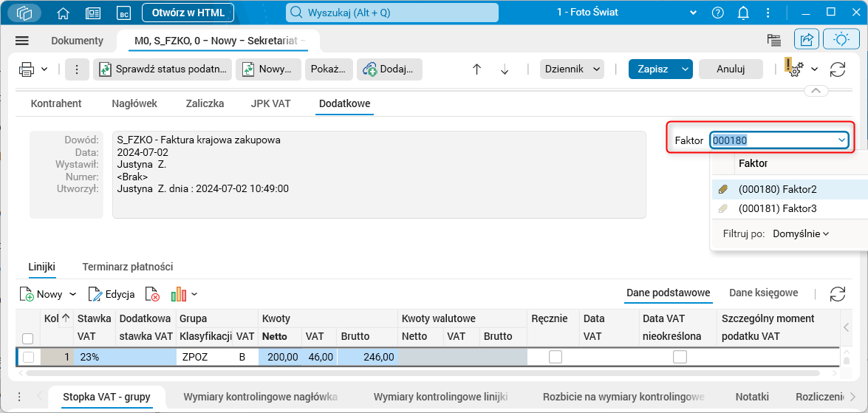
Task: Click the printer icon
Action: pos(27,69)
